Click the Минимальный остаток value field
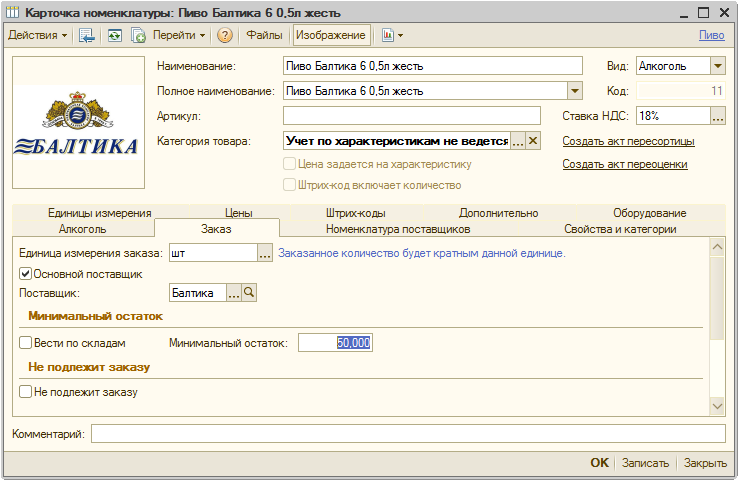738x480 pixels. pos(335,343)
